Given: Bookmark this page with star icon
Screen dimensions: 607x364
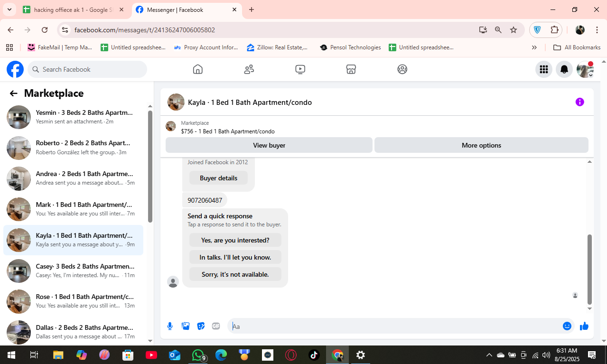Looking at the screenshot, I should tap(514, 30).
